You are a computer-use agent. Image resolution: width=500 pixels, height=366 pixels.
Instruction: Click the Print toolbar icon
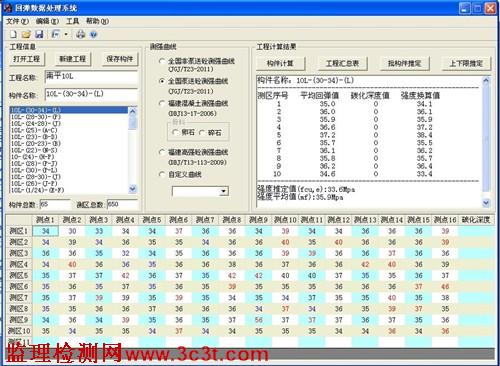tap(80, 34)
